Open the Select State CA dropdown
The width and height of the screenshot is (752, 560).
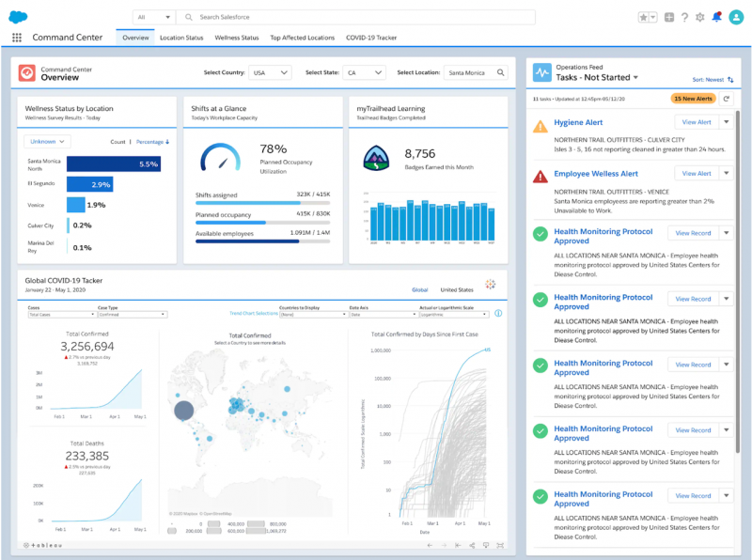[365, 72]
